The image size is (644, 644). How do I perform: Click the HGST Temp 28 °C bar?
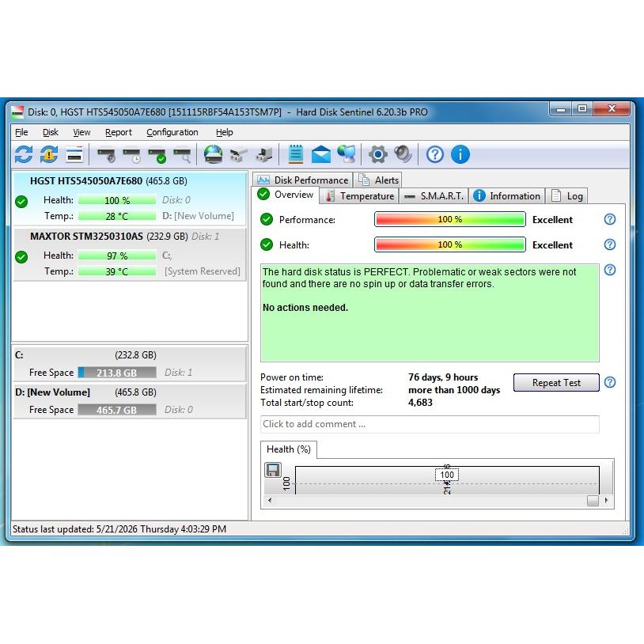coord(117,216)
